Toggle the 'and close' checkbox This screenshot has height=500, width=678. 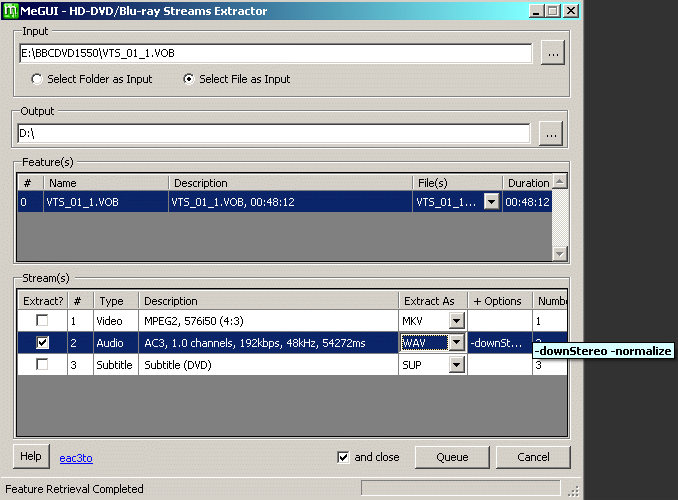point(343,457)
